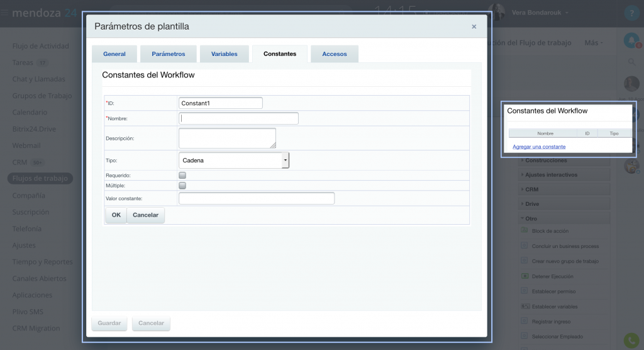Expand the Drive actions section
Screen dimensions: 644x350
[x=564, y=204]
